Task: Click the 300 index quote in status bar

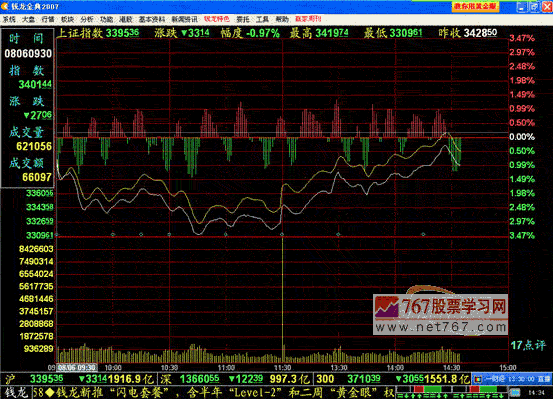Action: click(392, 379)
